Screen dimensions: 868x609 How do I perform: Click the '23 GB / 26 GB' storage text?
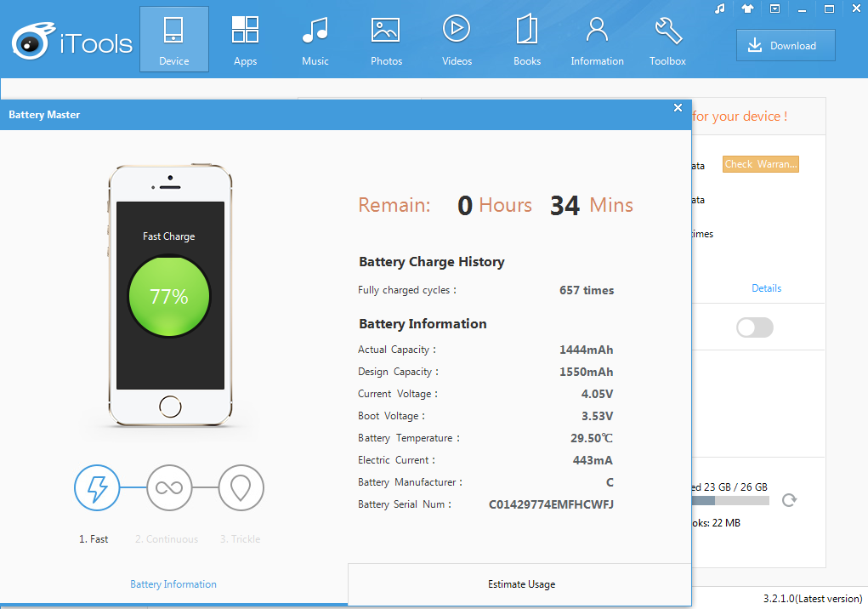735,487
